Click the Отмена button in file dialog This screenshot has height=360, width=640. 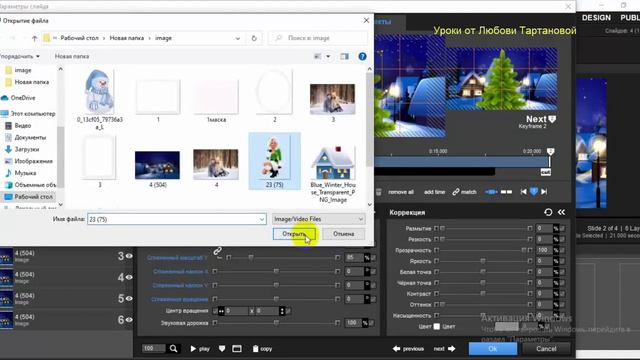pyautogui.click(x=343, y=234)
